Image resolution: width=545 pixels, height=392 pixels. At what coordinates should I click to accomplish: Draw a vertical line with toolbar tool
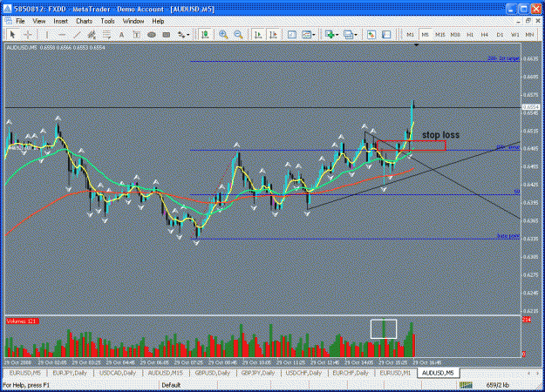click(x=47, y=34)
